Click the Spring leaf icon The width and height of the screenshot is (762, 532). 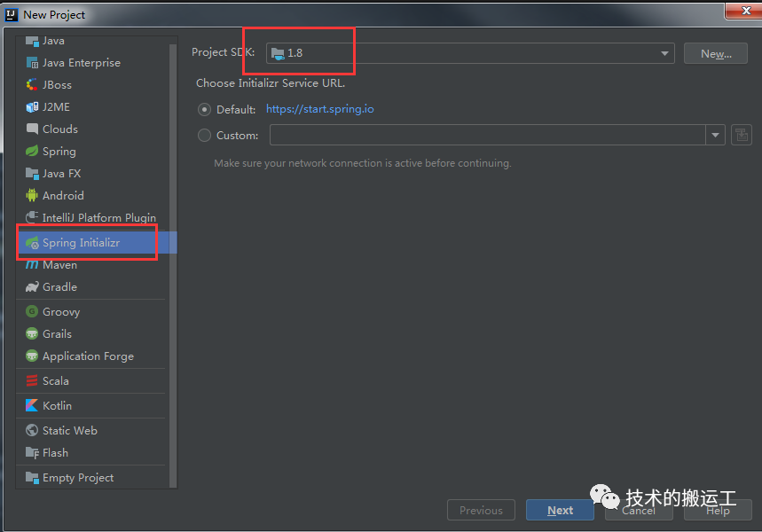[32, 151]
